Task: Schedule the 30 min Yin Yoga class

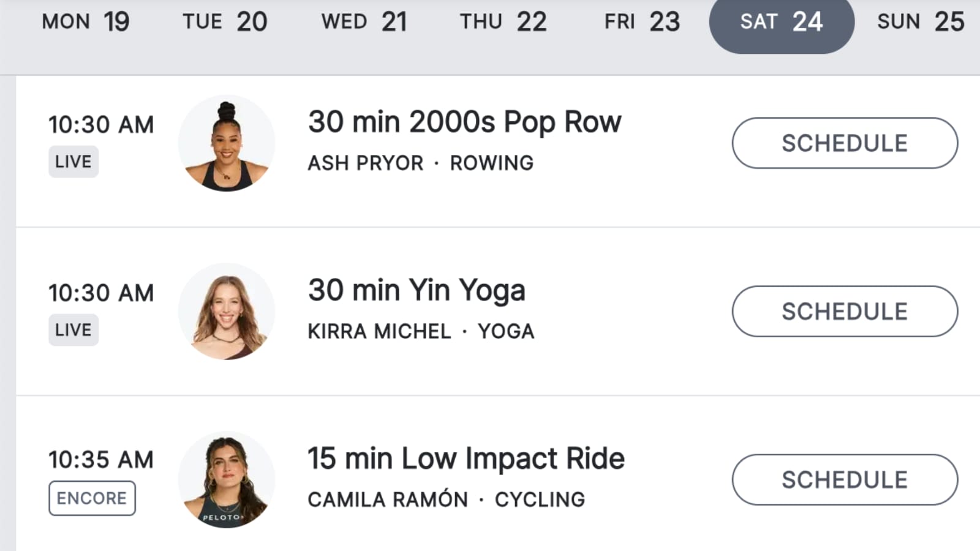Action: (845, 312)
